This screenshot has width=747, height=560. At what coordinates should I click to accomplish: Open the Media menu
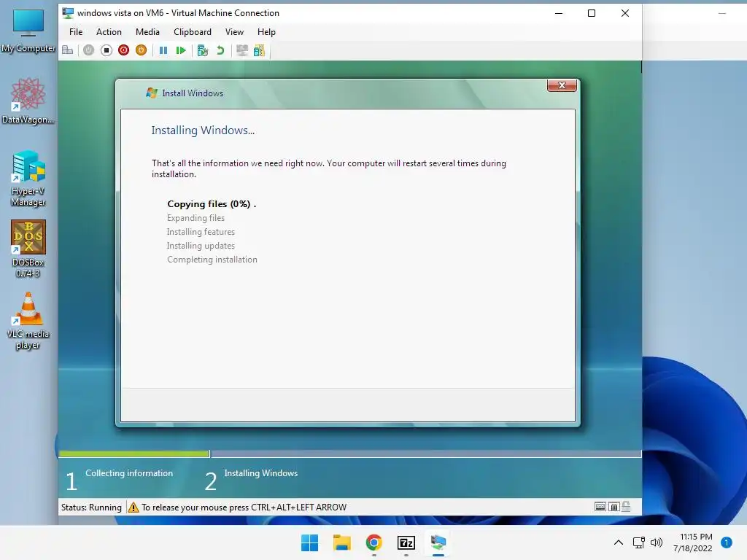point(147,32)
